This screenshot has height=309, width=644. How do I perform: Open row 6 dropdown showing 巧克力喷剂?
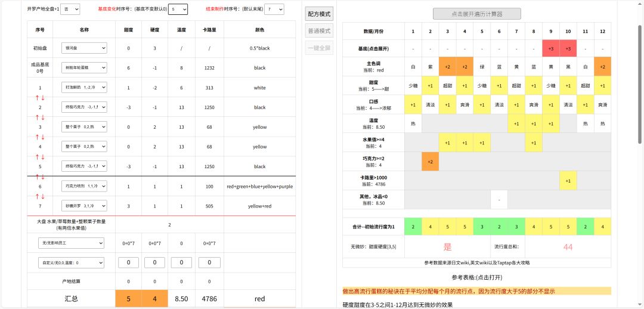tap(84, 186)
